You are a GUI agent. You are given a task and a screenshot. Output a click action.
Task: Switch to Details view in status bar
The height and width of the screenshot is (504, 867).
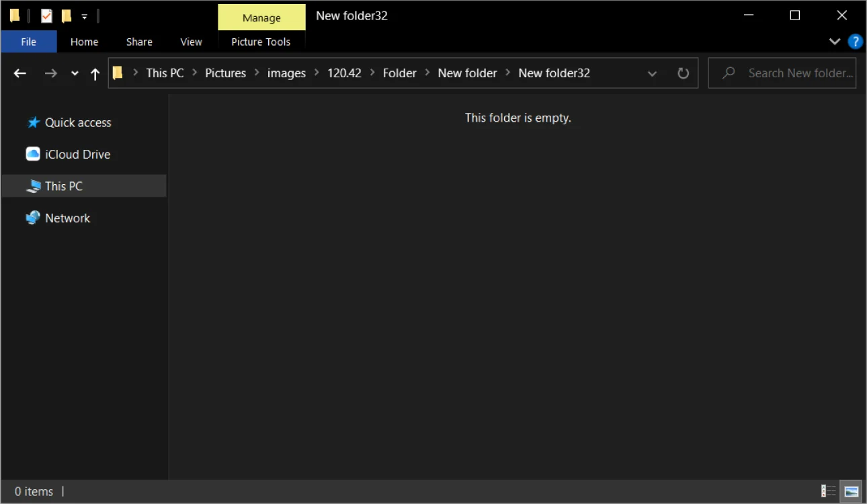tap(829, 491)
